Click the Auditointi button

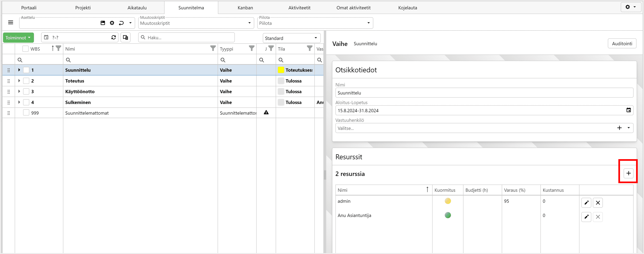click(622, 44)
